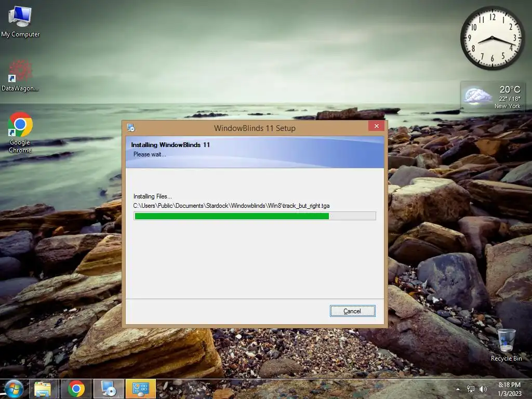This screenshot has width=532, height=399.
Task: Click the analog clock desktop gadget
Action: (x=492, y=37)
